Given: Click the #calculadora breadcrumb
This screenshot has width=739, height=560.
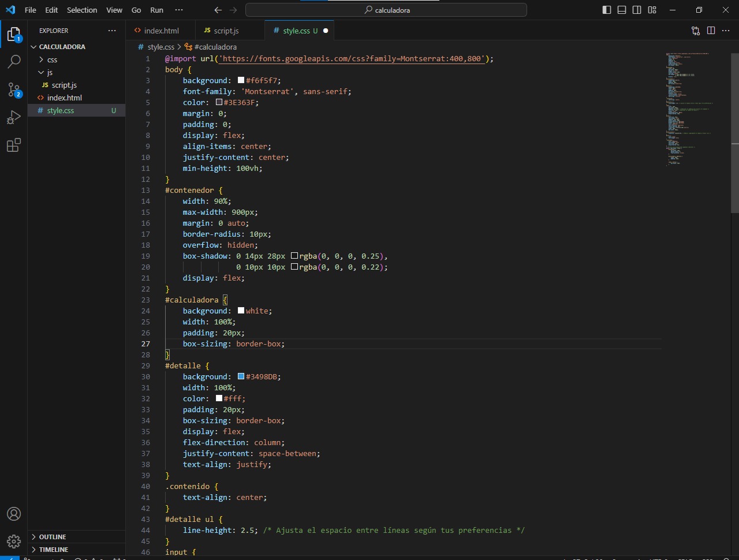Looking at the screenshot, I should [211, 47].
